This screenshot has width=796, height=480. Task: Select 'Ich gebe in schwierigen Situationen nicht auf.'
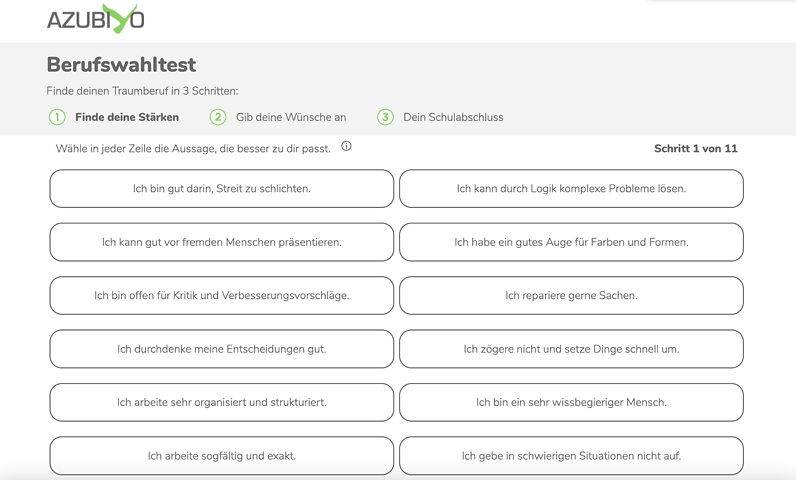tap(572, 456)
